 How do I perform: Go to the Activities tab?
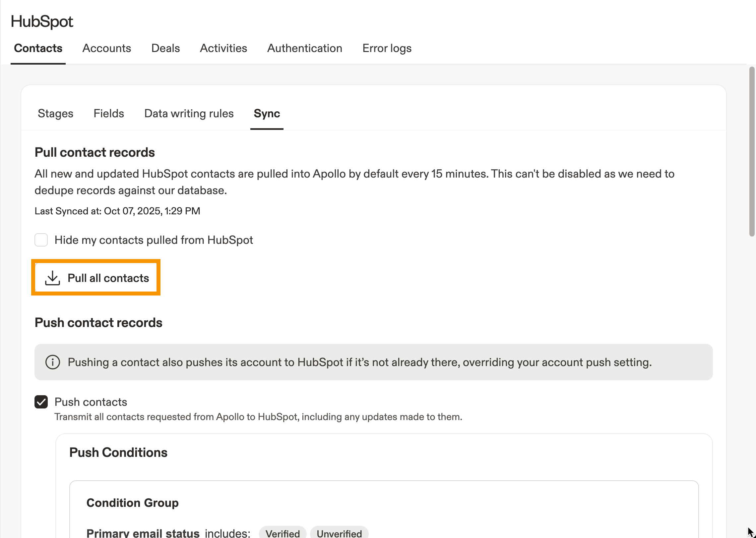(x=223, y=48)
